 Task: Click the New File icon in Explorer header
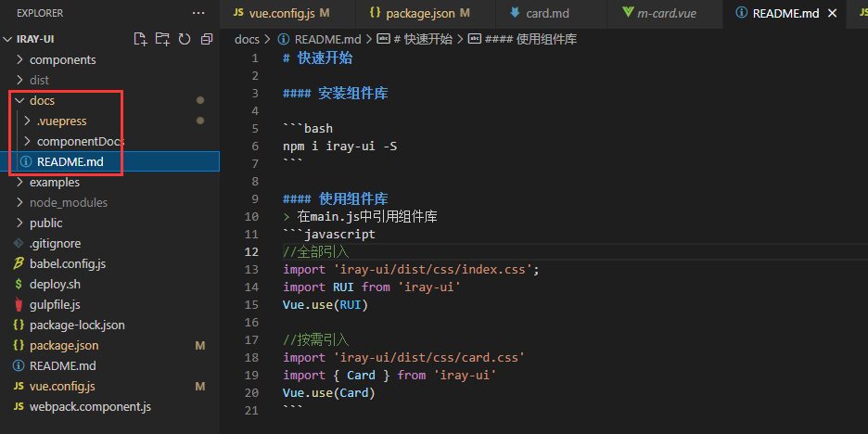click(141, 39)
